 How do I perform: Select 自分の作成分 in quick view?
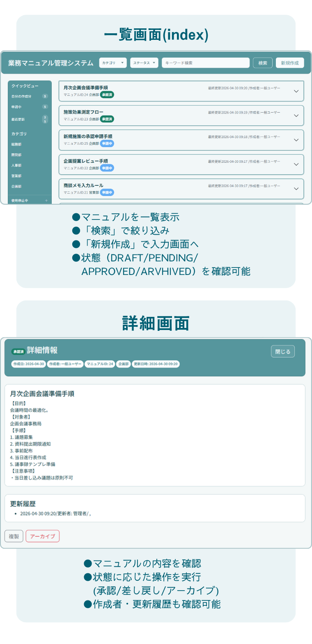[x=21, y=96]
